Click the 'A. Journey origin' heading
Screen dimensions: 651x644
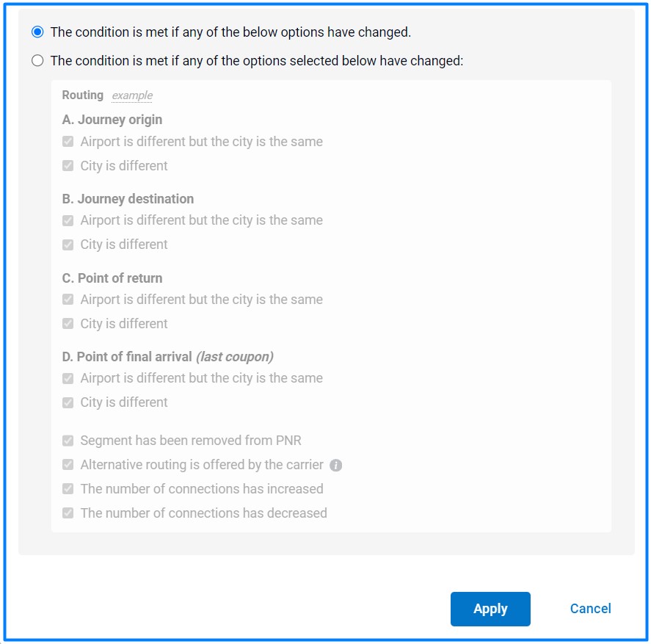(x=112, y=120)
